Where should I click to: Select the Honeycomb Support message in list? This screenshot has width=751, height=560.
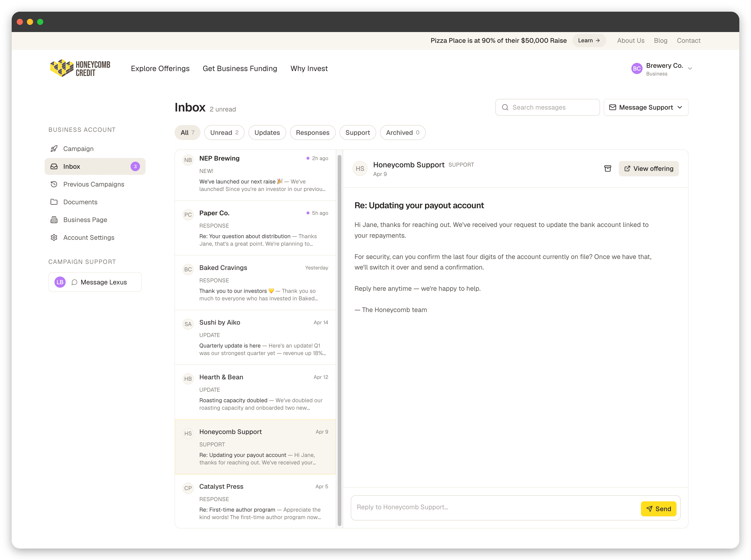coord(255,447)
